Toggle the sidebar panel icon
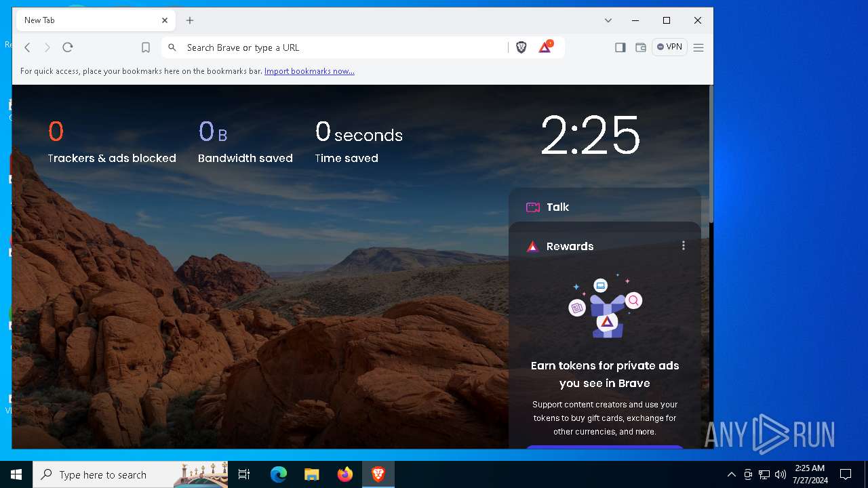The image size is (868, 488). tap(620, 47)
